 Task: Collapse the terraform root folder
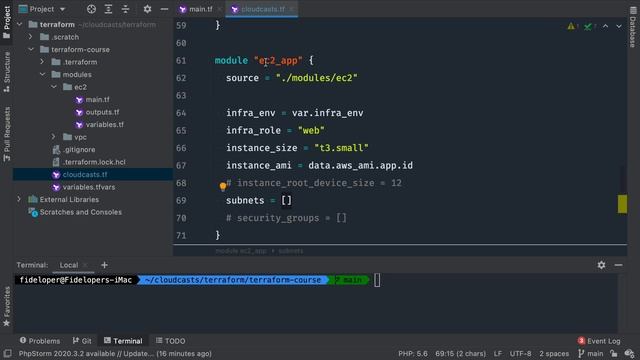point(20,24)
